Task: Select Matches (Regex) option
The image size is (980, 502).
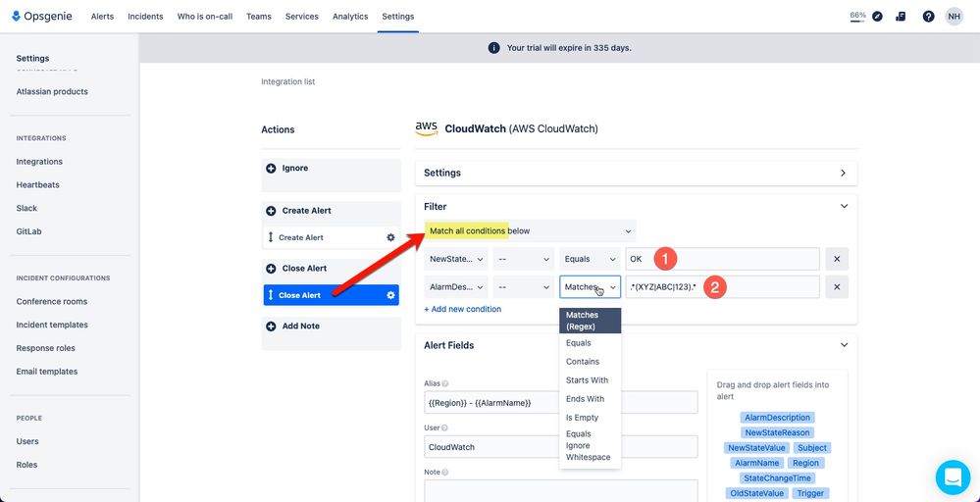Action: pyautogui.click(x=590, y=321)
